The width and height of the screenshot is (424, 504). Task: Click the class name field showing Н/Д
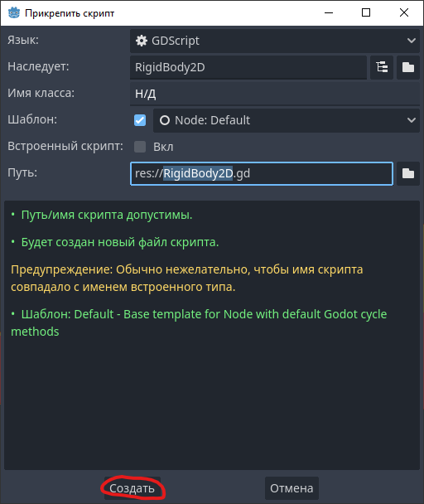coord(275,94)
